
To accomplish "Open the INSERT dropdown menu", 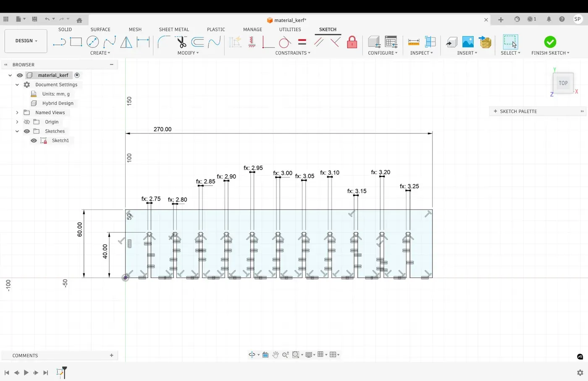I will pos(467,53).
